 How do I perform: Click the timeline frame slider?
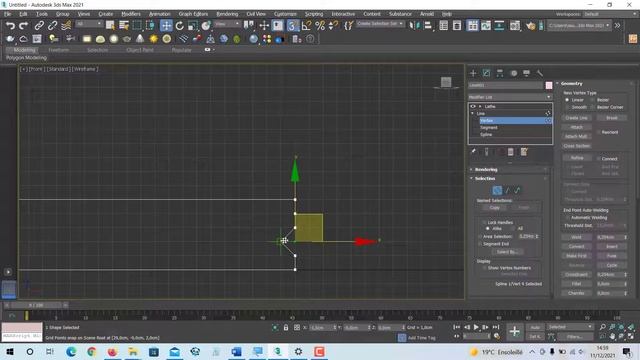[36, 305]
